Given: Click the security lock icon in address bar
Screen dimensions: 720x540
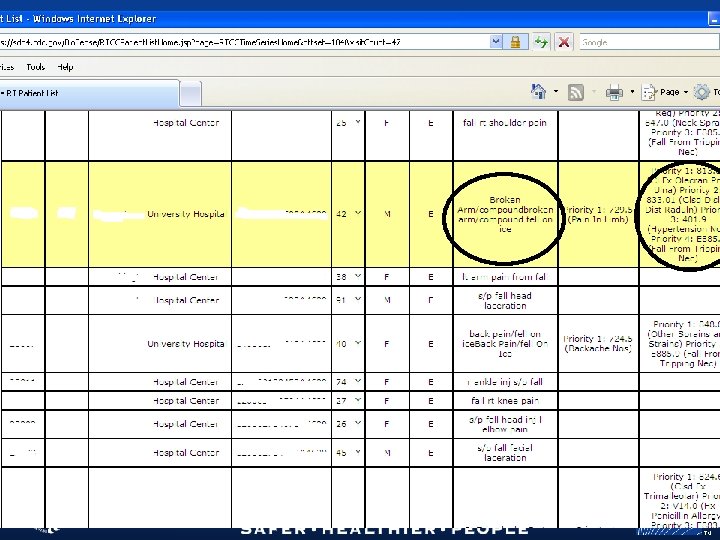Looking at the screenshot, I should pyautogui.click(x=515, y=42).
